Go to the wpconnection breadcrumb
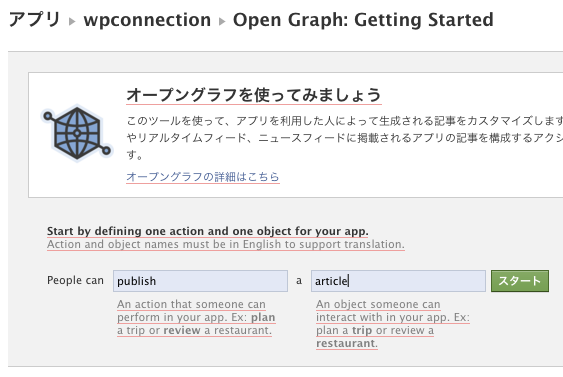Image resolution: width=563 pixels, height=377 pixels. click(147, 20)
